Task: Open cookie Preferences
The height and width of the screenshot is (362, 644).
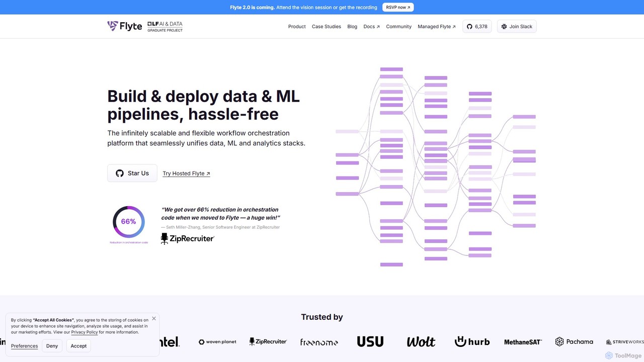Action: point(25,346)
